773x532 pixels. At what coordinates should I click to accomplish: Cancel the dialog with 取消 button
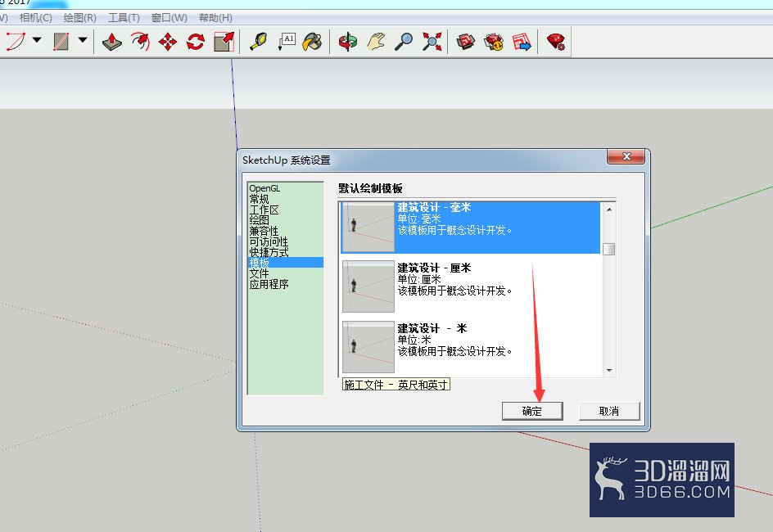[609, 411]
